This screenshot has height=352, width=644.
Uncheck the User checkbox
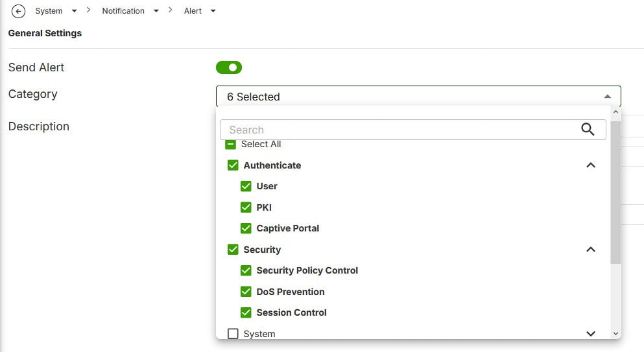[246, 186]
